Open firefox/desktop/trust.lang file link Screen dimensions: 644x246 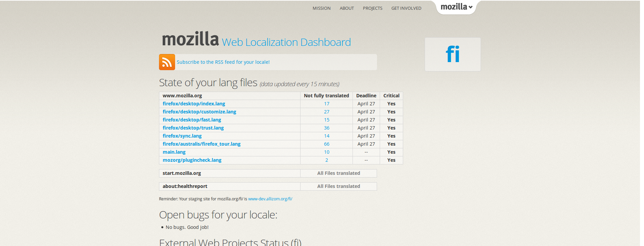pos(193,128)
